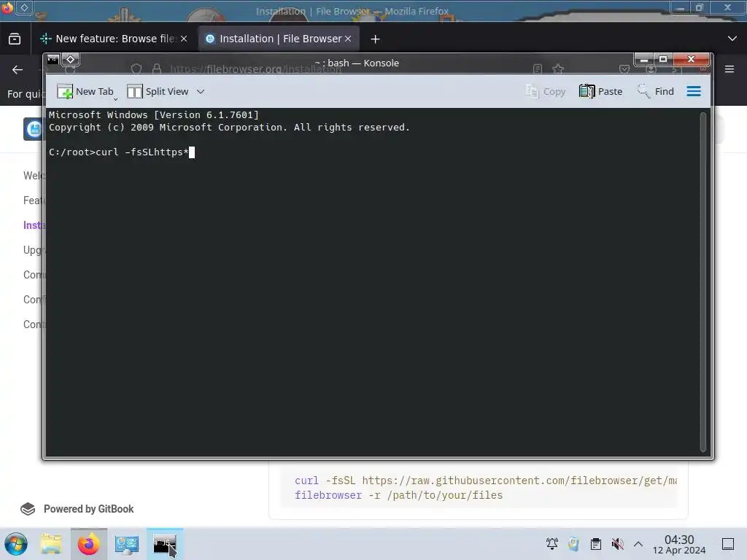Viewport: 747px width, 560px height.
Task: Click the lock icon in the Firefox address bar
Action: coord(157,69)
